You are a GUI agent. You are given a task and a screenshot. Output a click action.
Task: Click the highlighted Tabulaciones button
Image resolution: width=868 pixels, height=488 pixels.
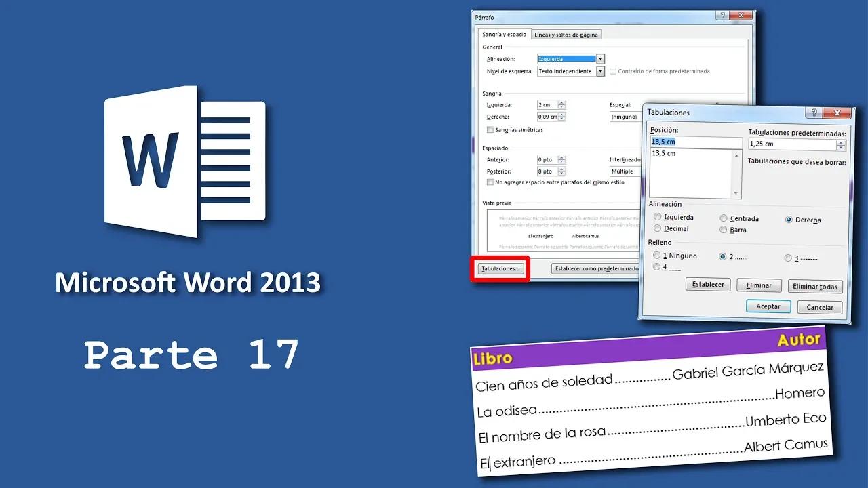[x=500, y=269]
